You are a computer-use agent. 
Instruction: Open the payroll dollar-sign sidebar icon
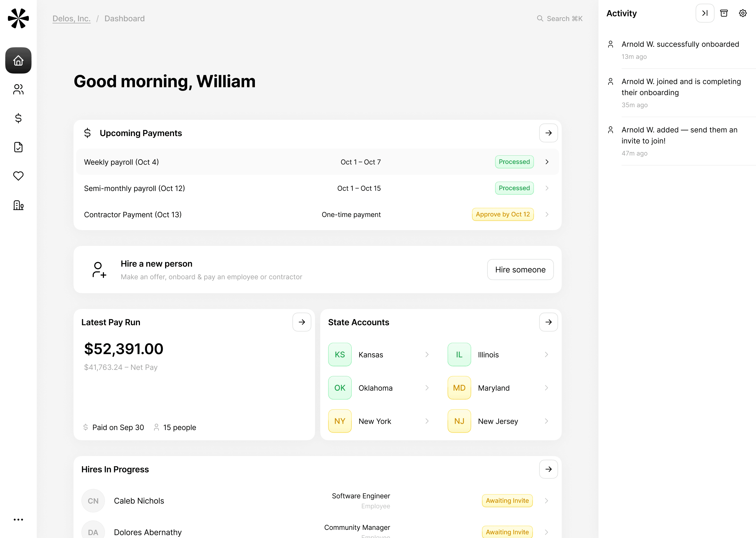pos(18,118)
